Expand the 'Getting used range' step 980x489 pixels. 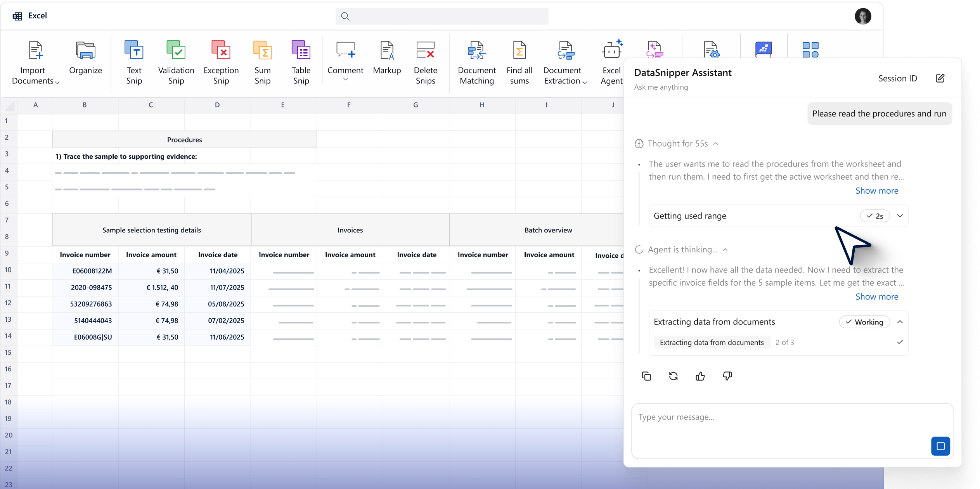point(900,216)
